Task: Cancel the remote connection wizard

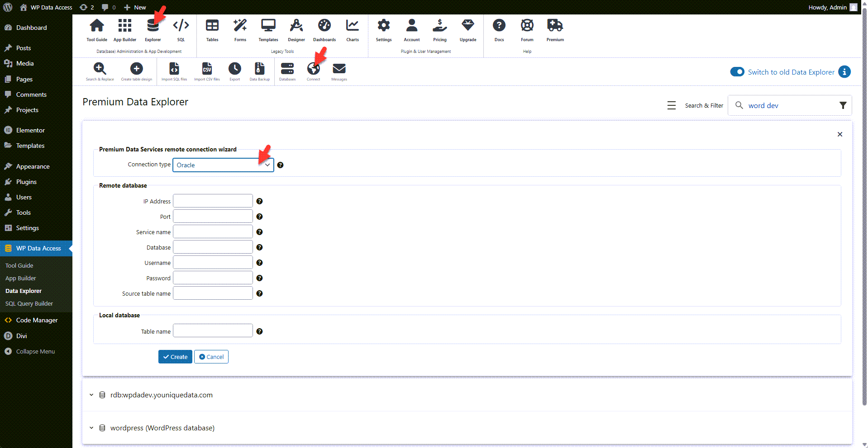Action: click(x=211, y=357)
